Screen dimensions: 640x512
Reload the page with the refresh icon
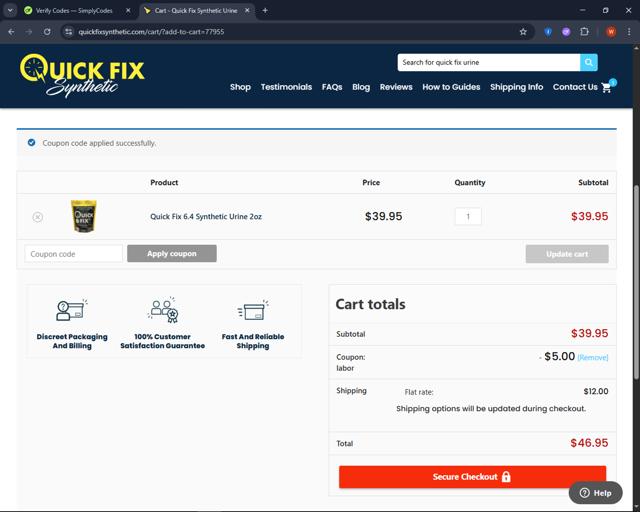tap(47, 32)
